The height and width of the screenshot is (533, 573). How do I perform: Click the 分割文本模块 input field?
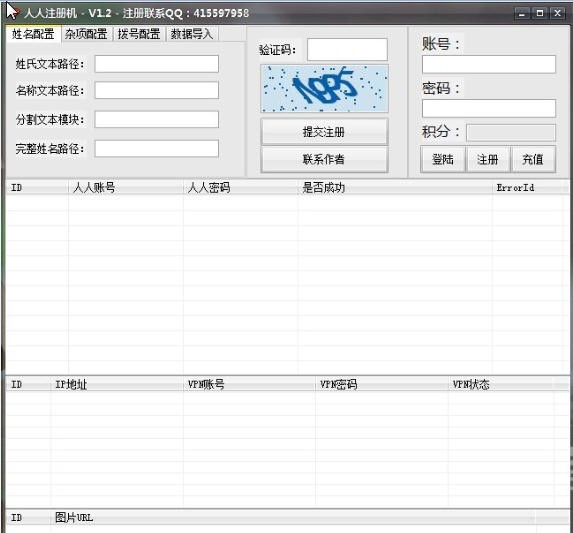click(156, 119)
